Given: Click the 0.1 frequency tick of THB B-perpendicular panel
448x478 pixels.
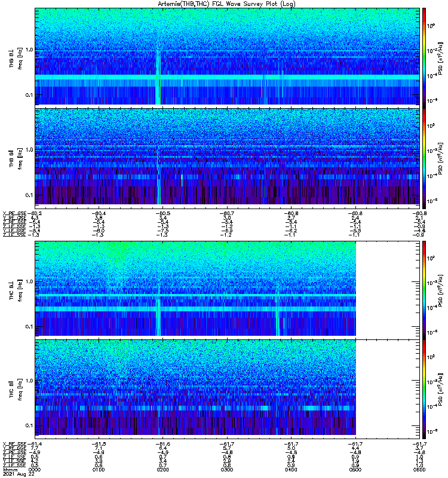Looking at the screenshot, I should pos(29,95).
